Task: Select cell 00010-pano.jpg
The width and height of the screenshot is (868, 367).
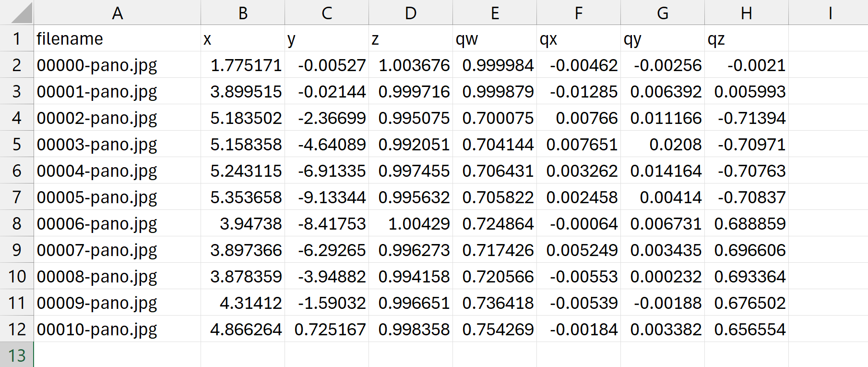Action: pos(117,329)
